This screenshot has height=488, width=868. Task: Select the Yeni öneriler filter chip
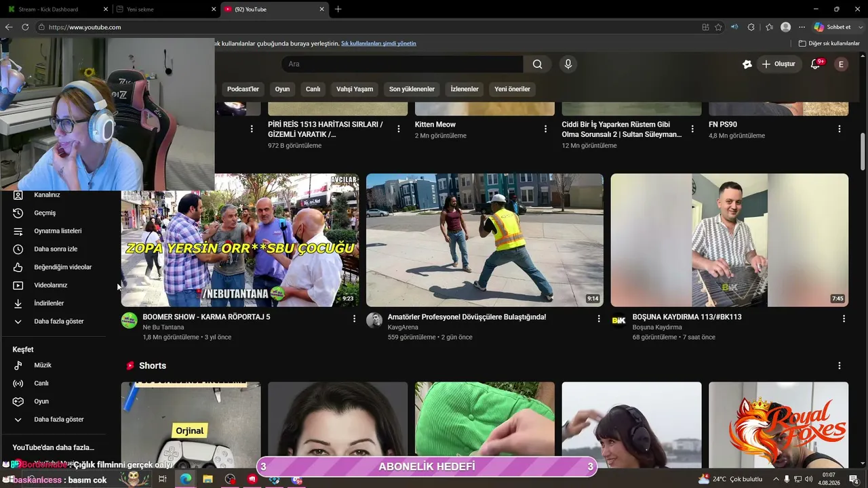coord(512,89)
